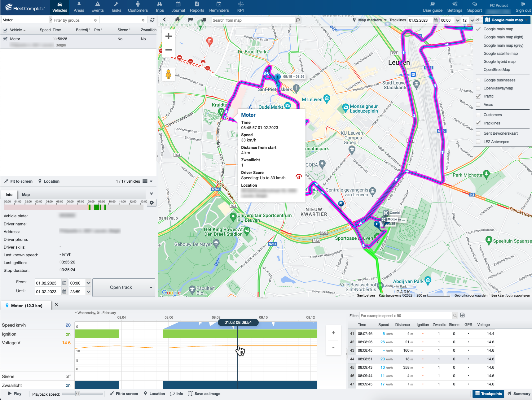Adjust the playback speed slider
The image size is (532, 400).
[x=78, y=394]
